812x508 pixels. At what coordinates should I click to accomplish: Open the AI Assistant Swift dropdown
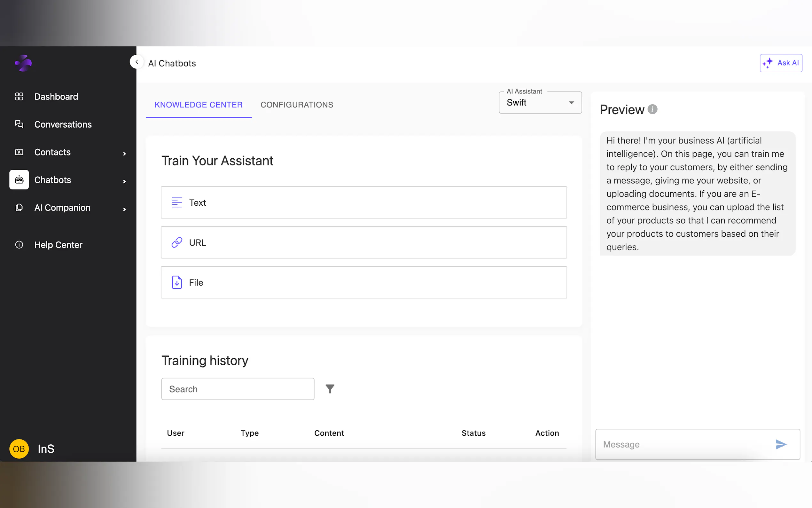(540, 102)
